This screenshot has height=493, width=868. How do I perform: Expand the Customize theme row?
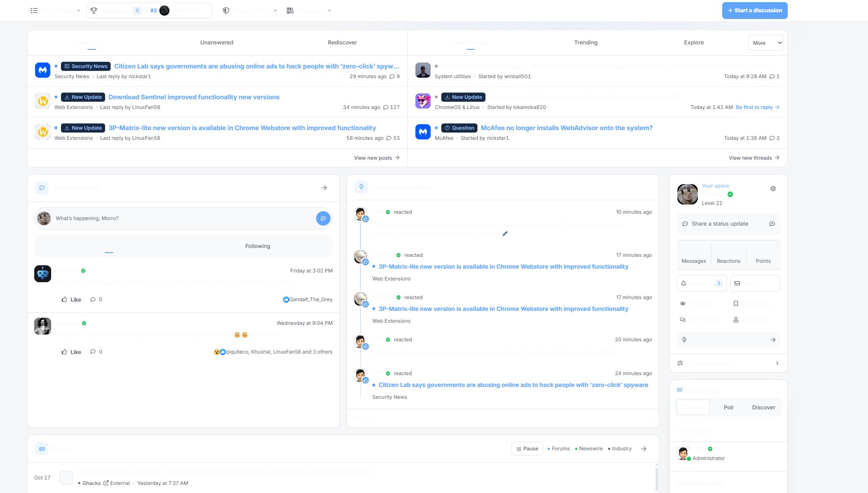click(x=729, y=363)
